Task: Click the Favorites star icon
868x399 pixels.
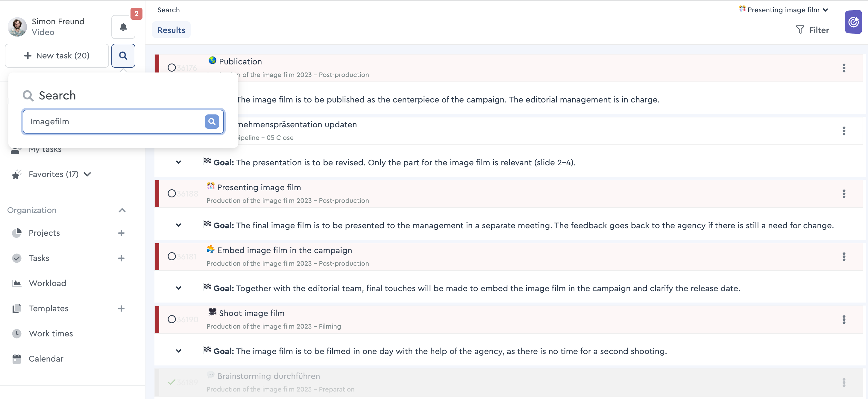Action: 16,174
